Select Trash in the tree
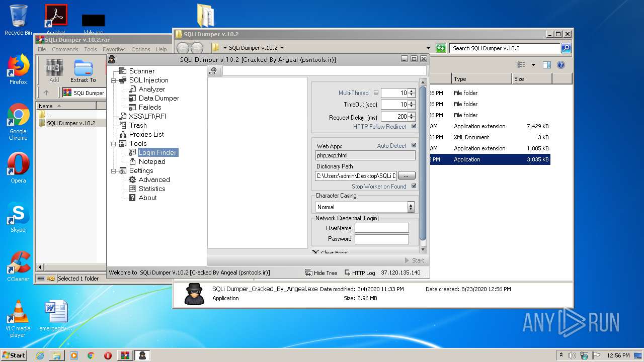 pyautogui.click(x=137, y=125)
